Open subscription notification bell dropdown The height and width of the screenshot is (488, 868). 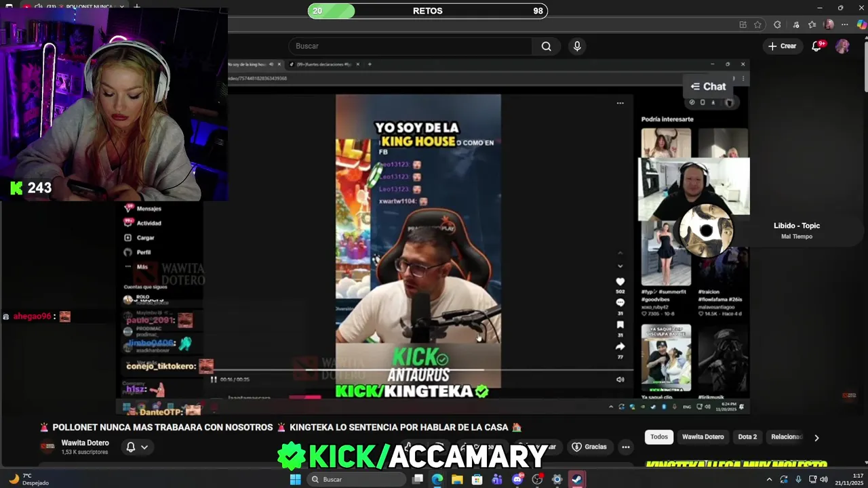[137, 447]
